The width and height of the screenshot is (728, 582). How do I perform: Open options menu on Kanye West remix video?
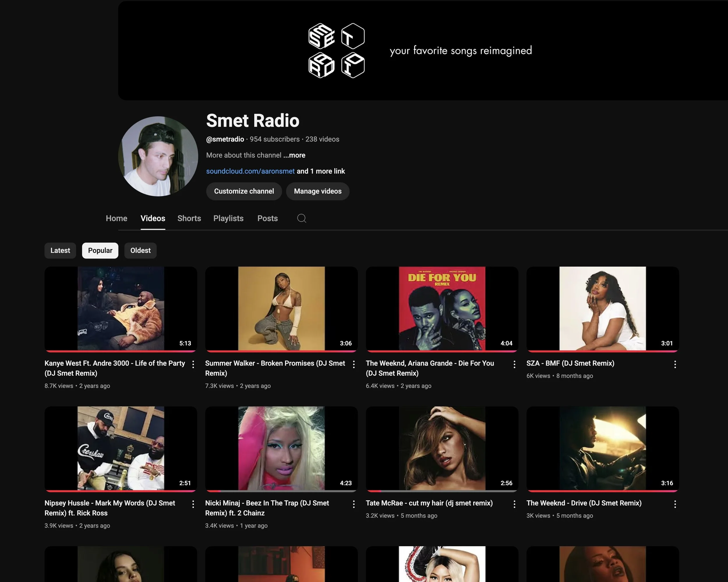pyautogui.click(x=193, y=364)
